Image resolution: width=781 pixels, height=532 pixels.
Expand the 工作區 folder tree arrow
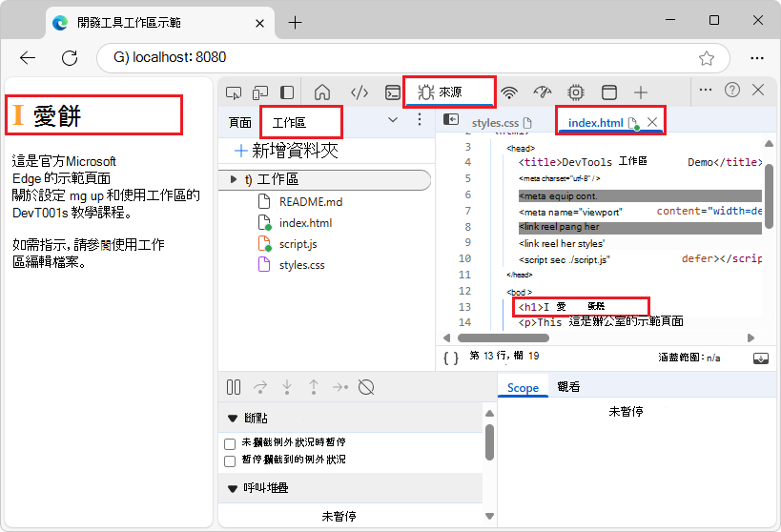(233, 179)
